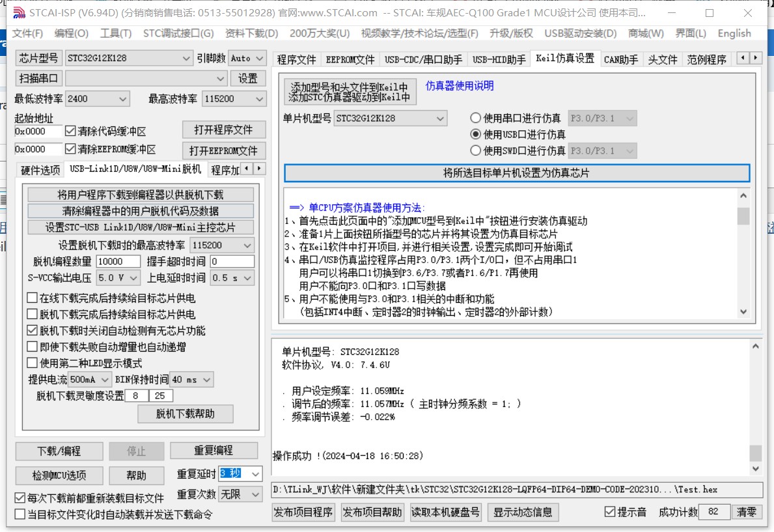Click the 扫描串口 button
The image size is (774, 532).
[x=38, y=78]
